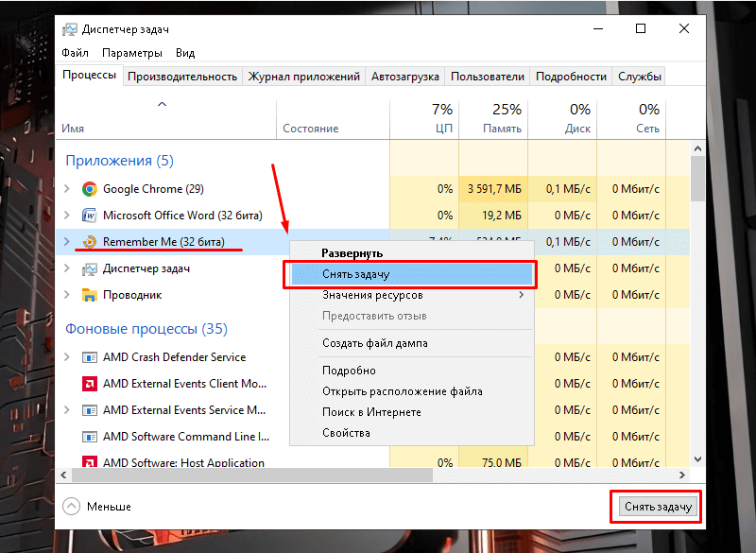Open the Автозагрузка tab
This screenshot has width=756, height=553.
[405, 77]
